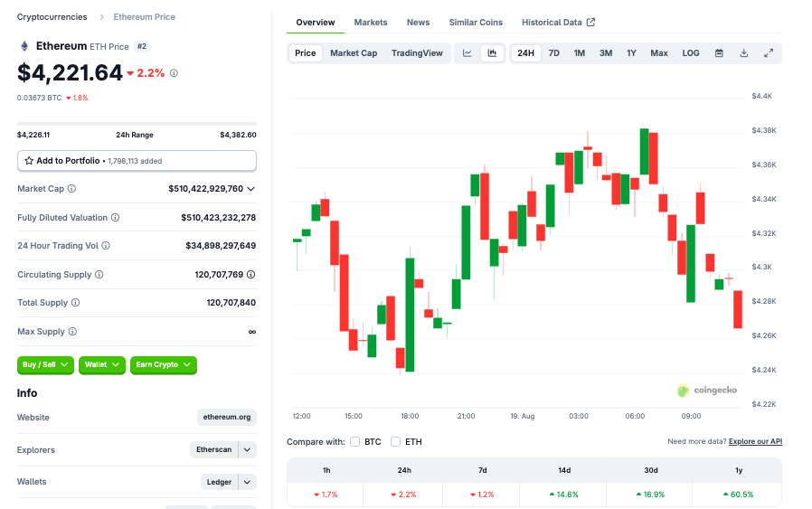Expand the Wallets dropdown arrow
Screen dimensions: 812x509
click(248, 482)
